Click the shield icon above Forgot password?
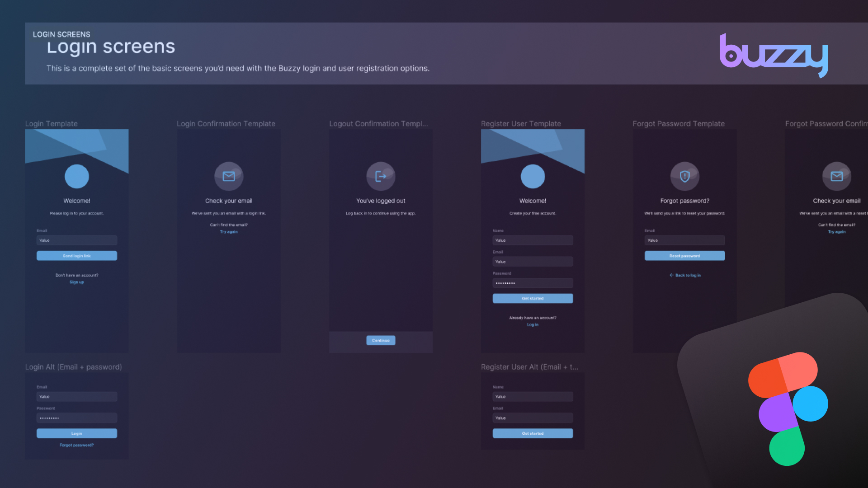868x488 pixels. 684,176
